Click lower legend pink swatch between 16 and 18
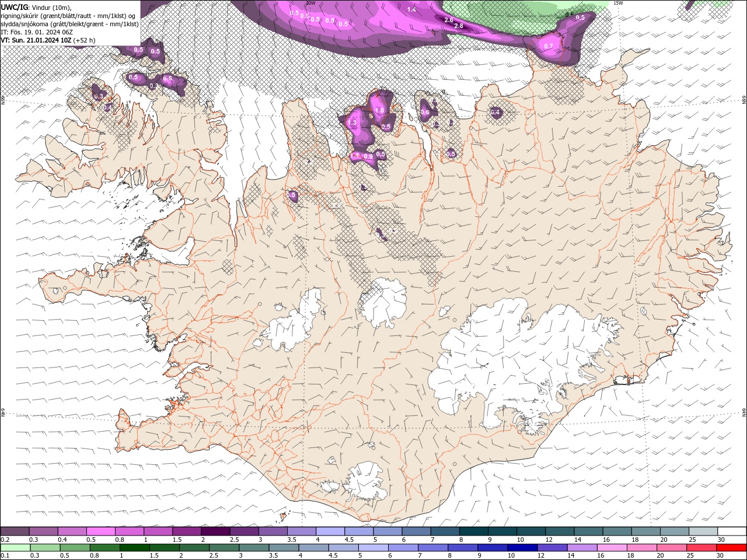The height and width of the screenshot is (560, 747). point(612,548)
